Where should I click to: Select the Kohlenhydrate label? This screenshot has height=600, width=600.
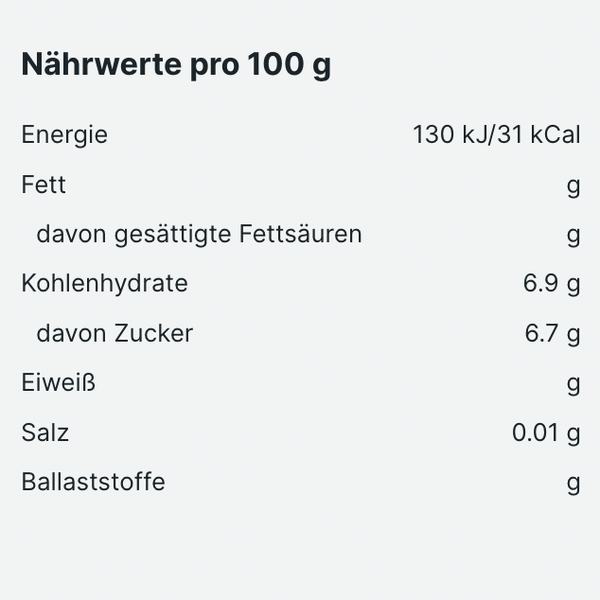pyautogui.click(x=104, y=284)
